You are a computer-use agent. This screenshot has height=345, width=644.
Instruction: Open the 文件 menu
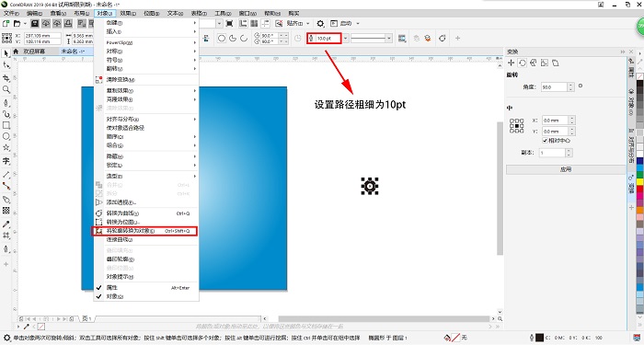tap(11, 13)
